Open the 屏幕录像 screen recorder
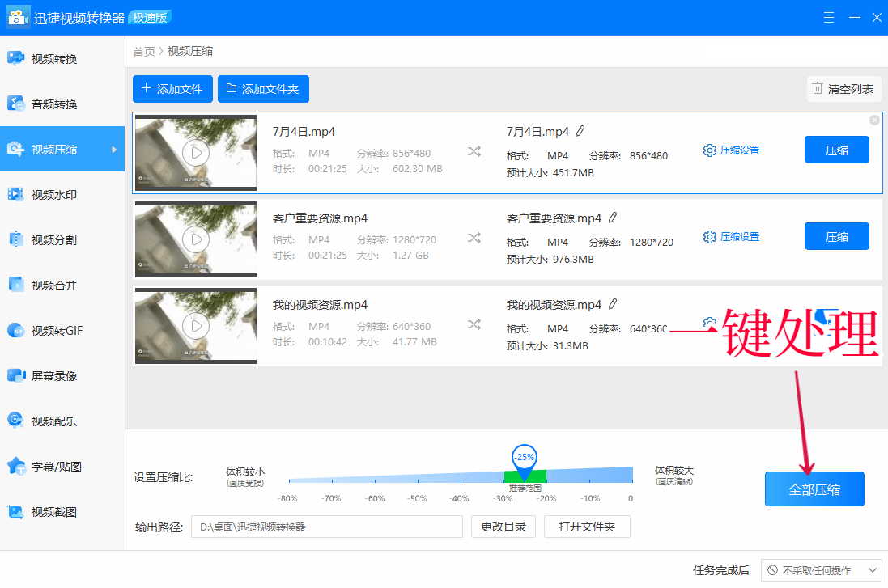This screenshot has height=588, width=888. [49, 375]
